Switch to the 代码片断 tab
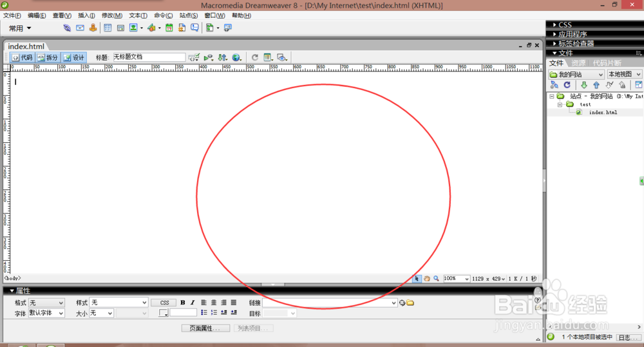This screenshot has height=347, width=644. (607, 63)
